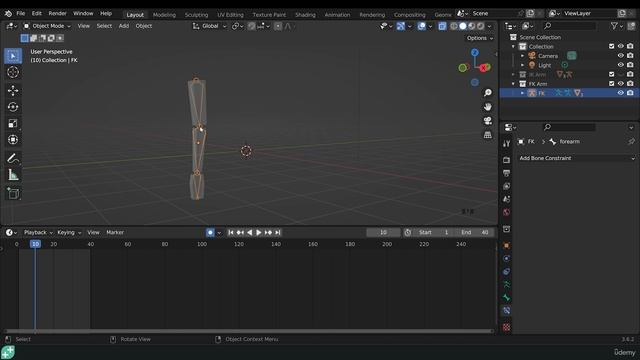This screenshot has width=640, height=360.
Task: Open the Add menu in viewport header
Action: (124, 26)
